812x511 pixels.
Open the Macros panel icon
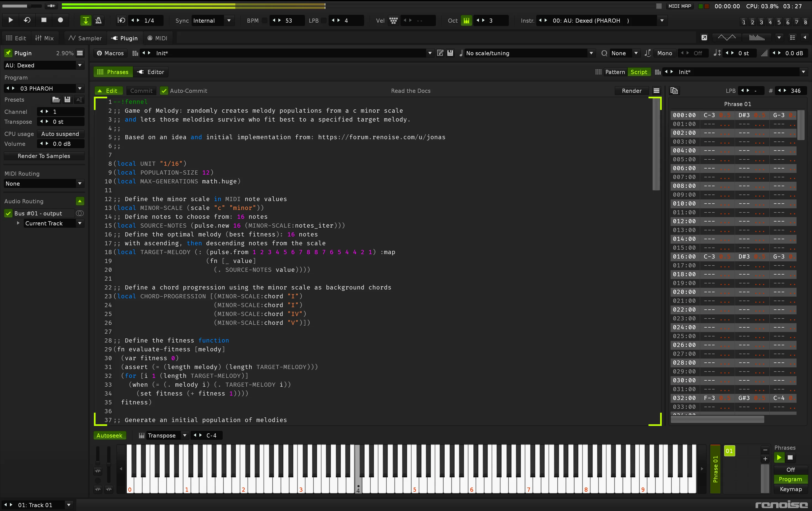(100, 53)
